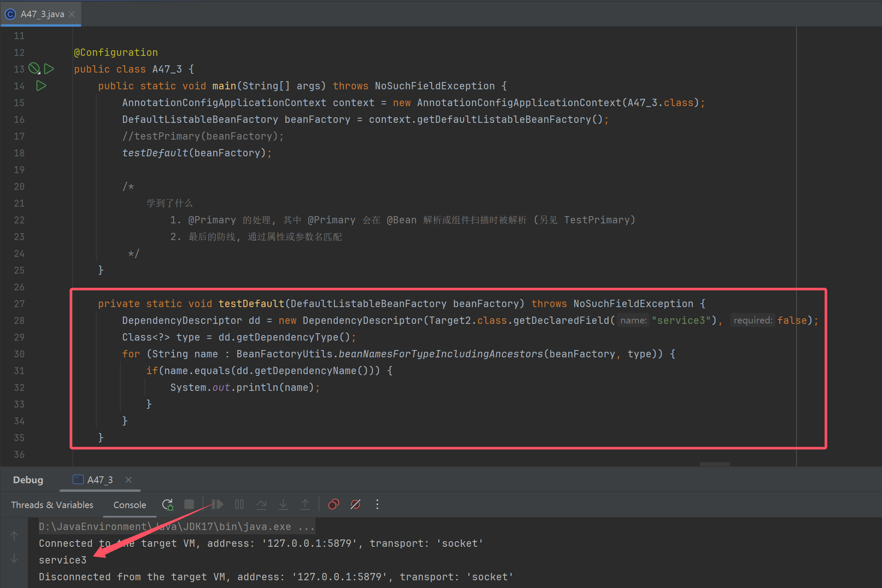Click the comment text on line 23
Viewport: 882px width, 588px height.
256,237
